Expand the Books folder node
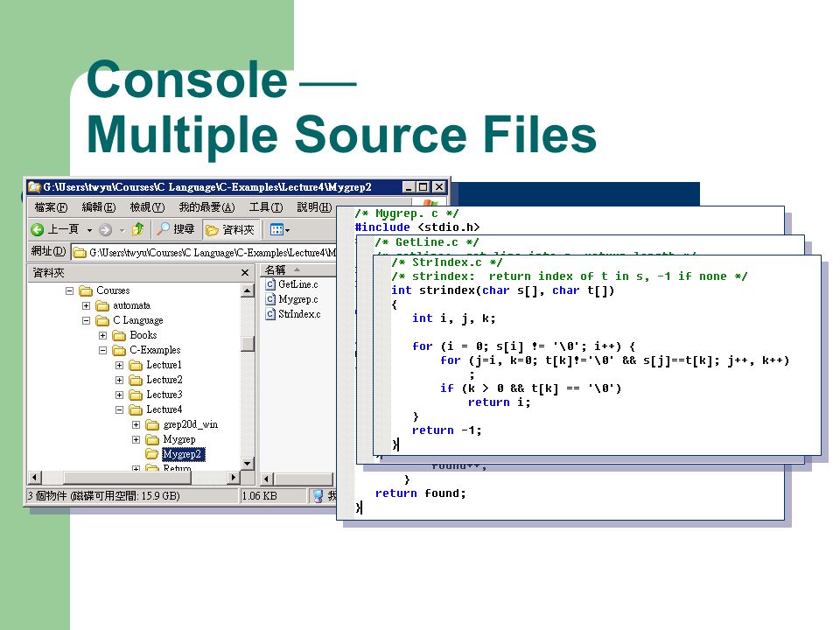The width and height of the screenshot is (840, 630). [x=103, y=336]
